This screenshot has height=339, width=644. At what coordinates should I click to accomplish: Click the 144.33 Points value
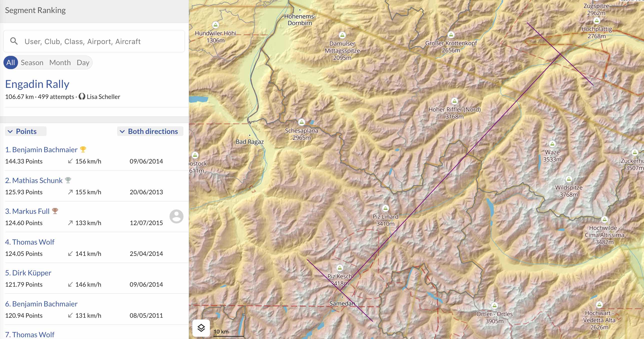(24, 161)
